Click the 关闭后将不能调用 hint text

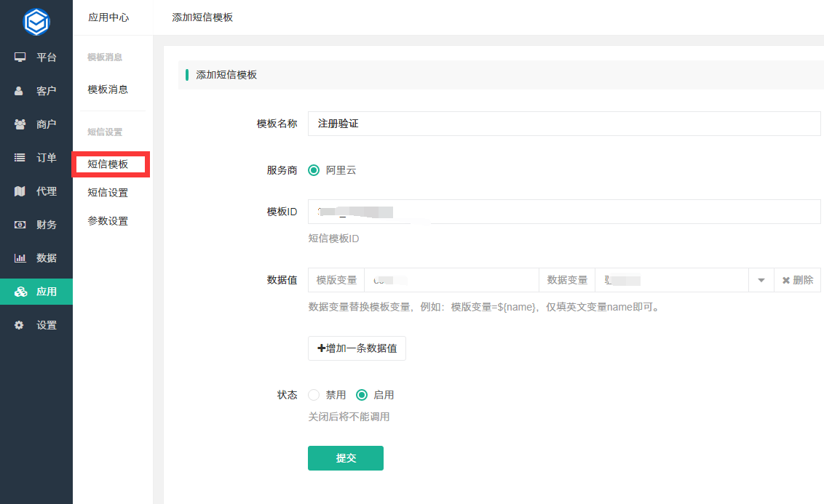[349, 417]
